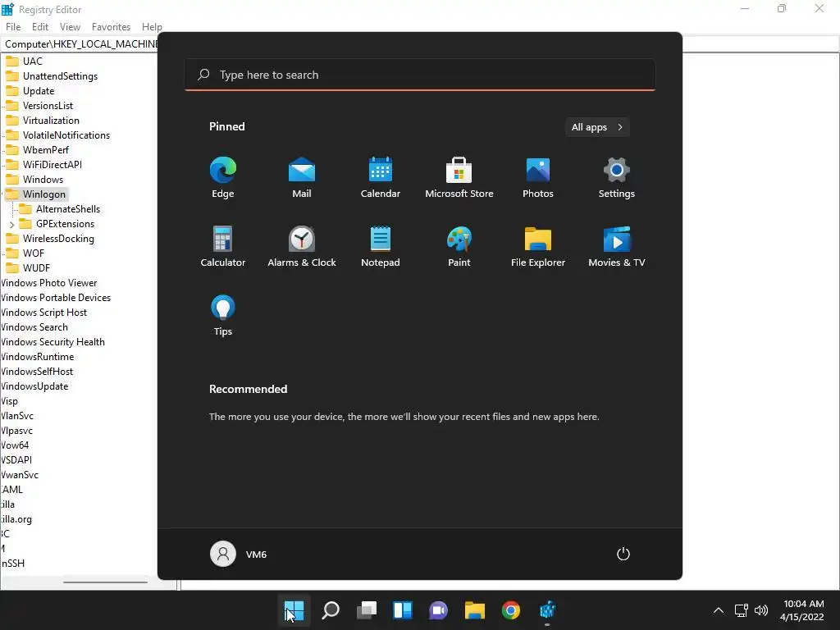Open Microsoft Store from Start menu
This screenshot has width=840, height=630.
(x=459, y=177)
